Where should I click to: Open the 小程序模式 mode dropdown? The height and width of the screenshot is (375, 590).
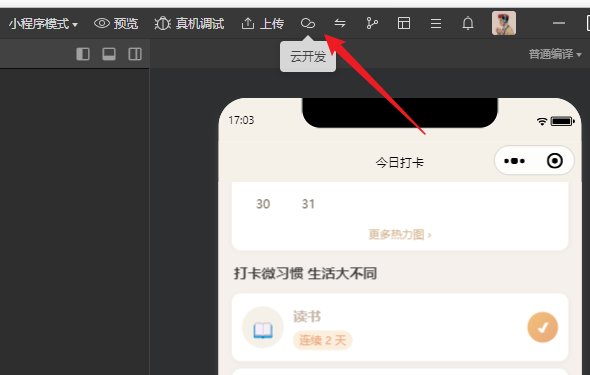[x=43, y=24]
